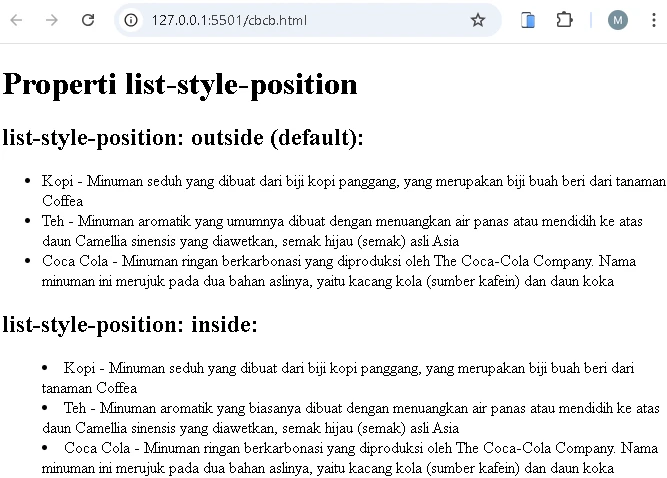The image size is (667, 478).
Task: Click the browser forward arrow
Action: pos(51,20)
